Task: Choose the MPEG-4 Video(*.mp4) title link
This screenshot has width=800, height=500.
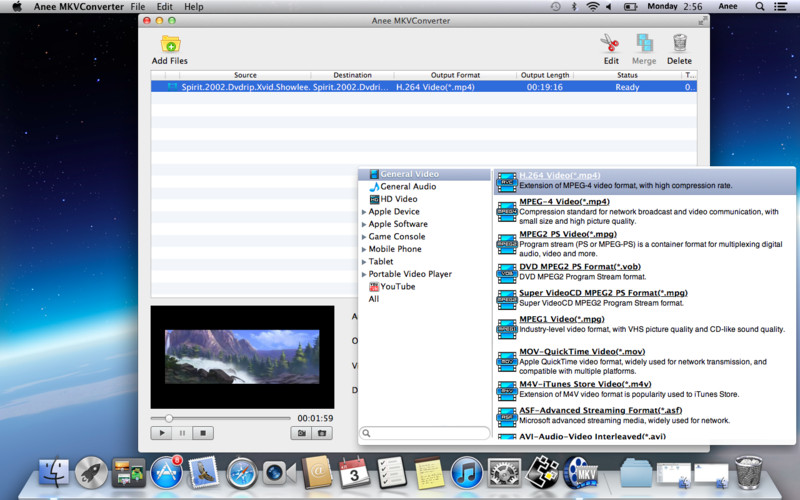Action: (564, 202)
